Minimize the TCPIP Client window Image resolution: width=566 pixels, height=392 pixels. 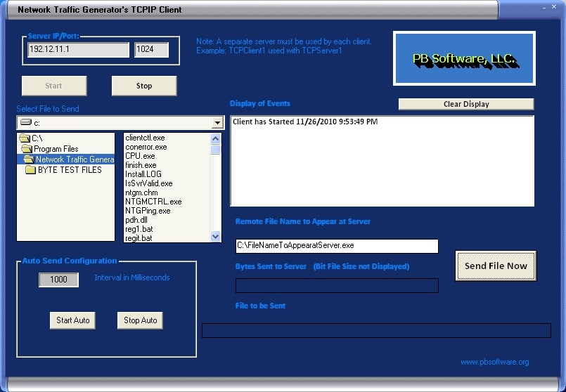544,7
